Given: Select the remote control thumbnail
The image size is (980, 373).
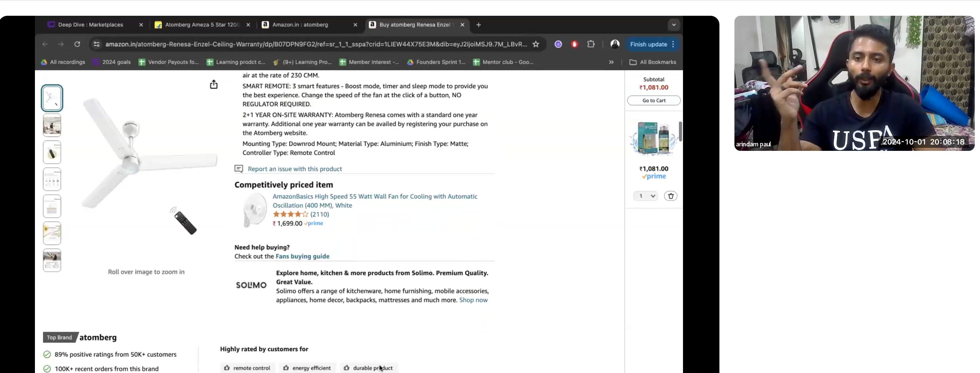Looking at the screenshot, I should [x=52, y=152].
